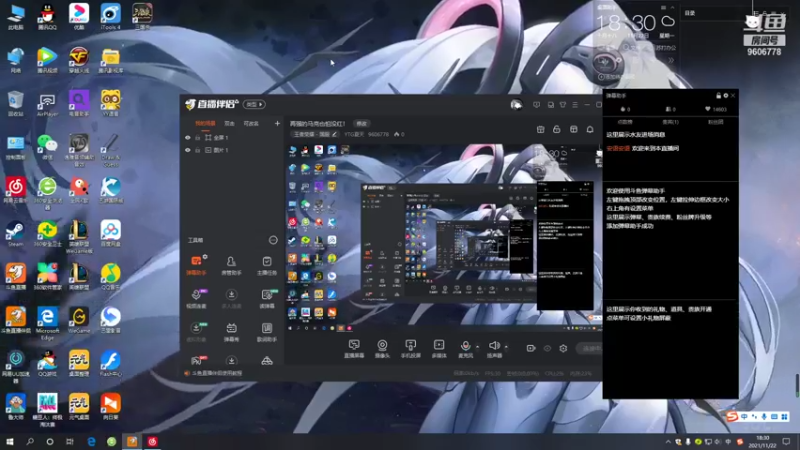Show hidden icons in the system tray
Image resolution: width=800 pixels, height=450 pixels.
[x=668, y=441]
